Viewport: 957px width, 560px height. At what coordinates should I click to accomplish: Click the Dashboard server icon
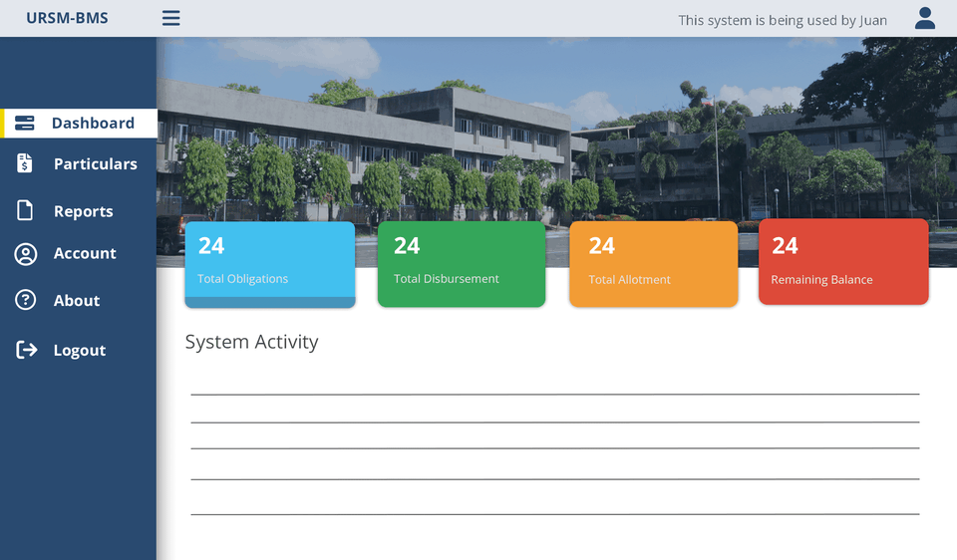tap(25, 124)
